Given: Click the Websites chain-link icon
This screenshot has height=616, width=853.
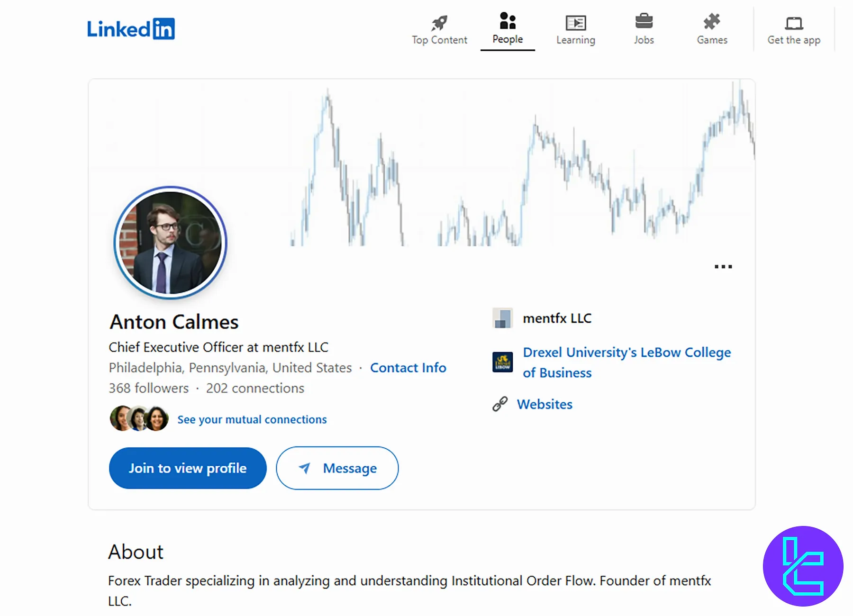Looking at the screenshot, I should 500,403.
